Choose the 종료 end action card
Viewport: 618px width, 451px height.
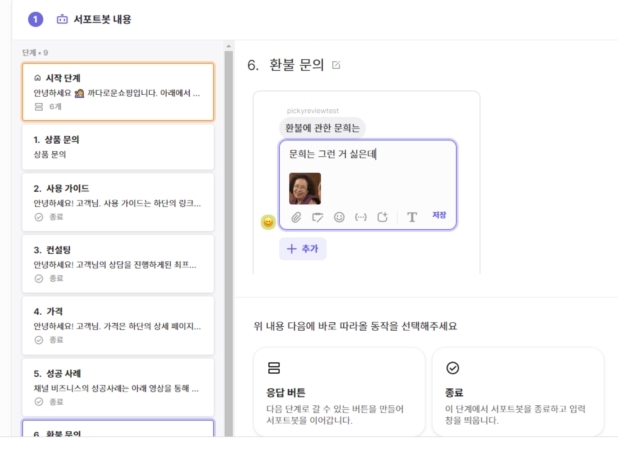coord(518,392)
